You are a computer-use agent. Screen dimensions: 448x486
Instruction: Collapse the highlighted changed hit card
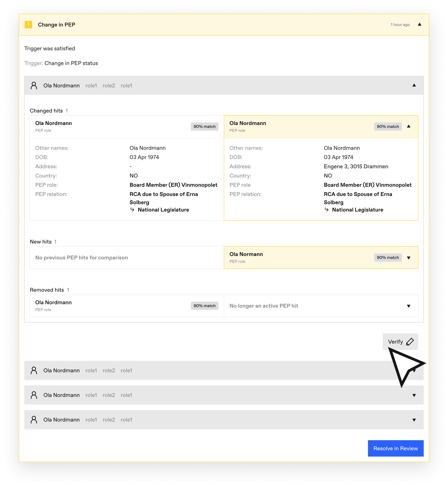click(409, 126)
